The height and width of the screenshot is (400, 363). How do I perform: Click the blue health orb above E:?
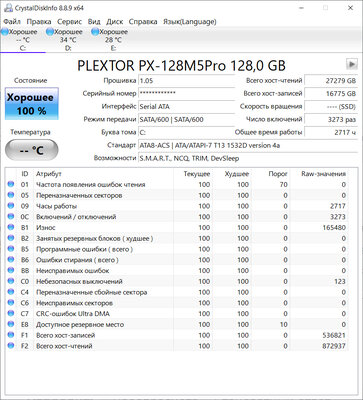coord(95,32)
